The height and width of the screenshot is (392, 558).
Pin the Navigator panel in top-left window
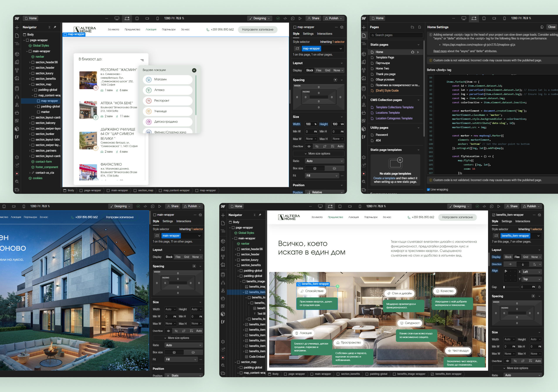point(55,27)
